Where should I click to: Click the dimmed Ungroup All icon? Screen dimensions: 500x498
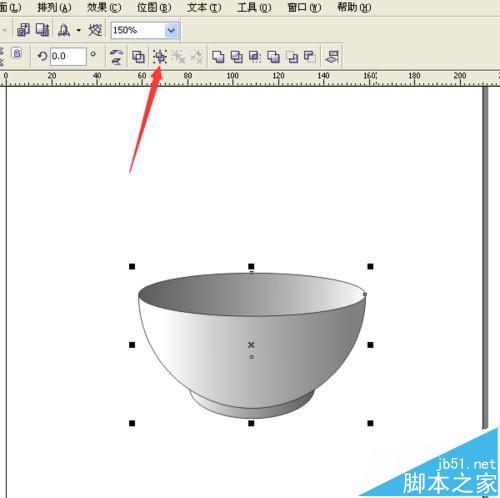coord(197,57)
